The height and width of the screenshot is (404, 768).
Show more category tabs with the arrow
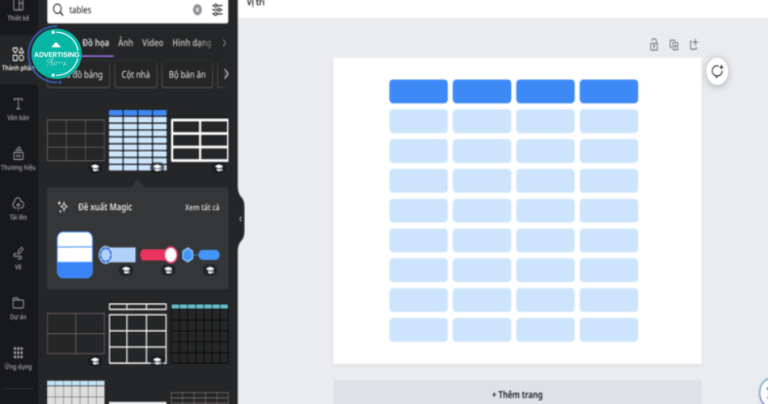click(224, 43)
